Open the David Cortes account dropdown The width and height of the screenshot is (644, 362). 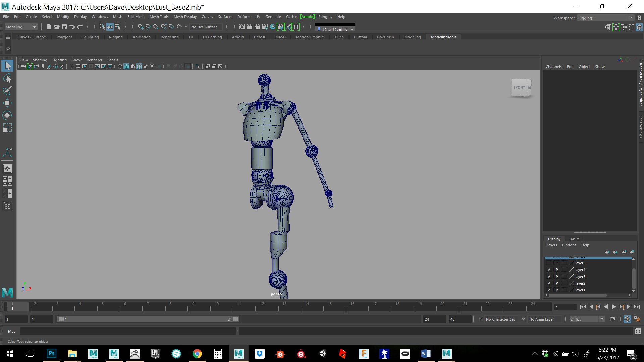point(335,29)
